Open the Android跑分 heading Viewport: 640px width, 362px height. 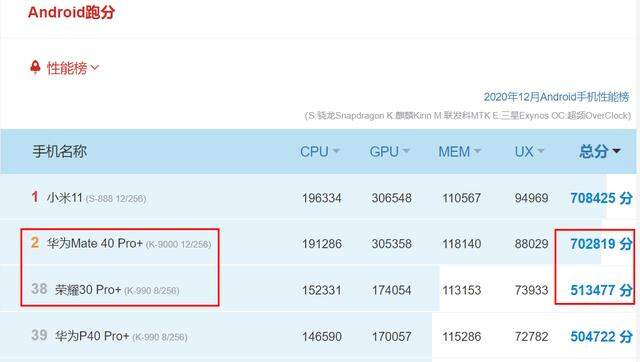tap(71, 12)
